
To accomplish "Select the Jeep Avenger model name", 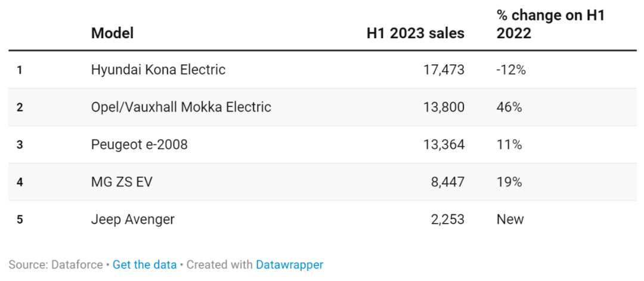I will (132, 220).
